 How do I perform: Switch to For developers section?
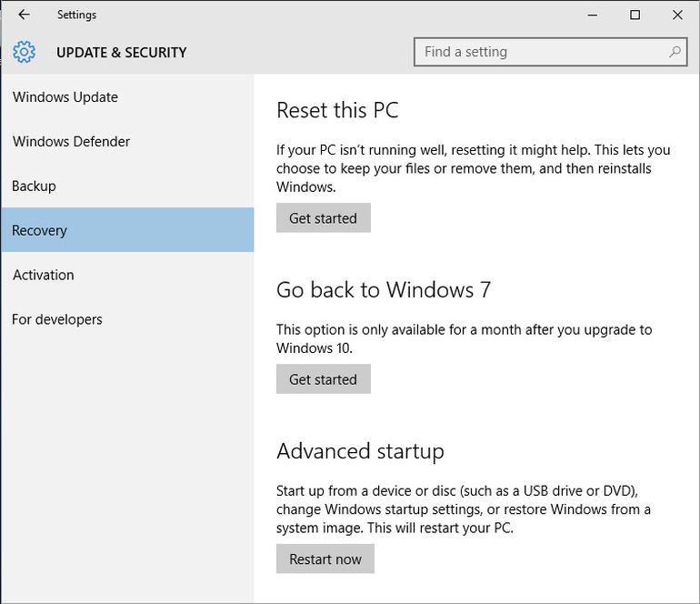pos(56,319)
